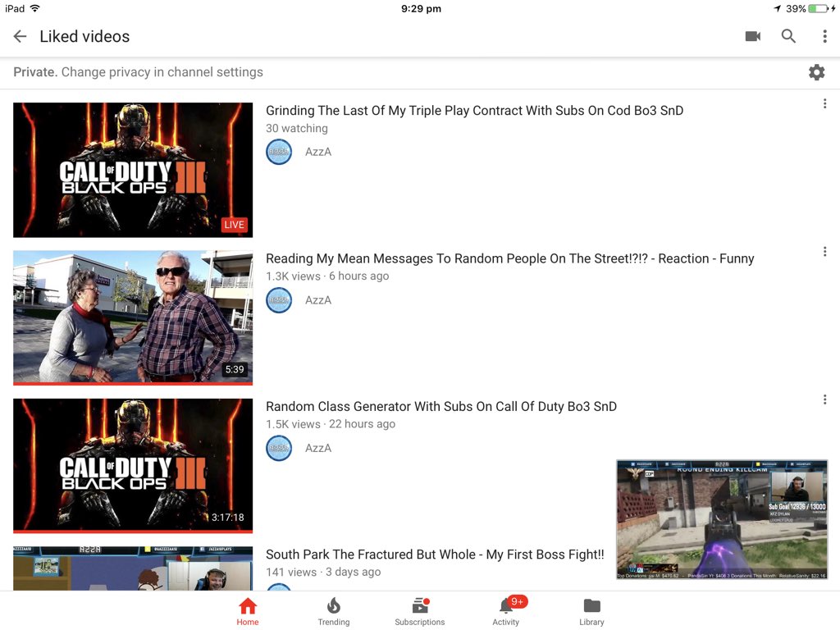
Task: Open the Activity tab with 9+ badge
Action: click(506, 611)
